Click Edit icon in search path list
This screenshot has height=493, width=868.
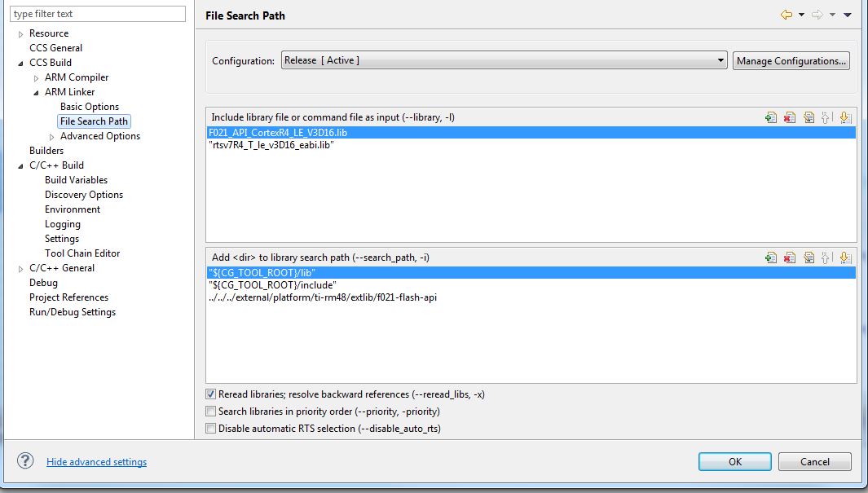808,258
